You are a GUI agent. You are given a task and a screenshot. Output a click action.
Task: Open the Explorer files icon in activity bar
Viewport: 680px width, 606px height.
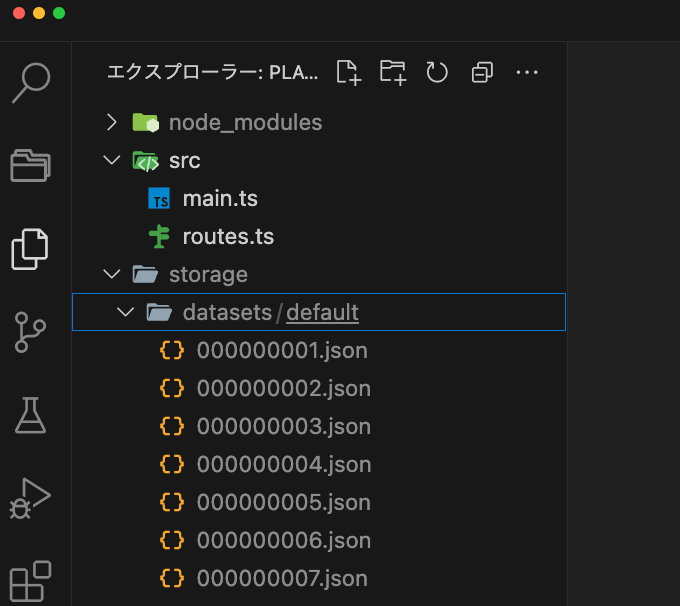(x=31, y=248)
